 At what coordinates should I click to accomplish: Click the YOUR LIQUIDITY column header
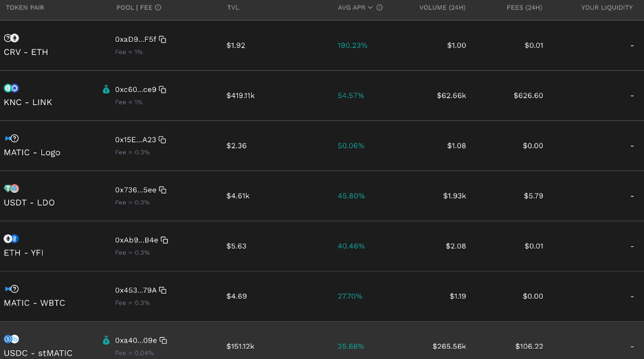click(607, 8)
